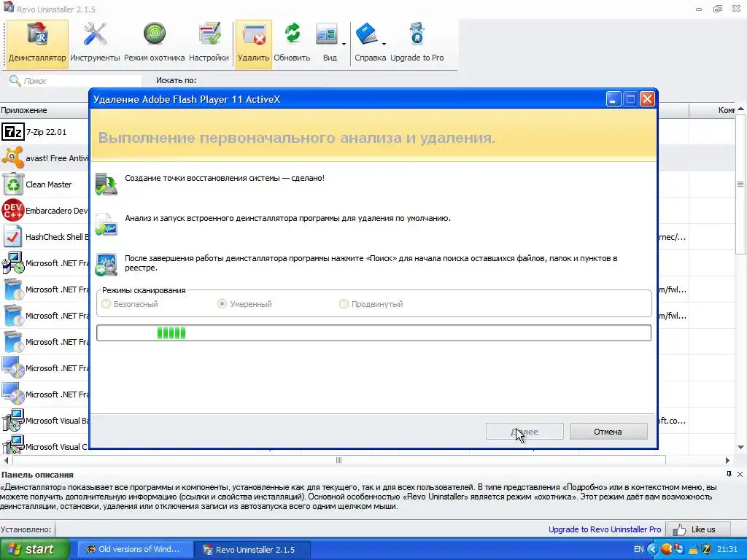Pin the Панель описания panel
Image resolution: width=747 pixels, height=560 pixels.
click(x=729, y=474)
